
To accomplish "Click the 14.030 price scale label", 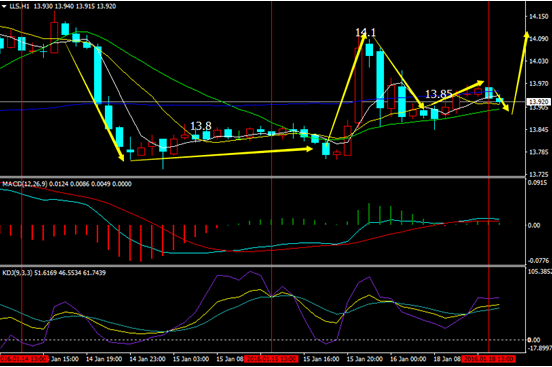I will (539, 61).
